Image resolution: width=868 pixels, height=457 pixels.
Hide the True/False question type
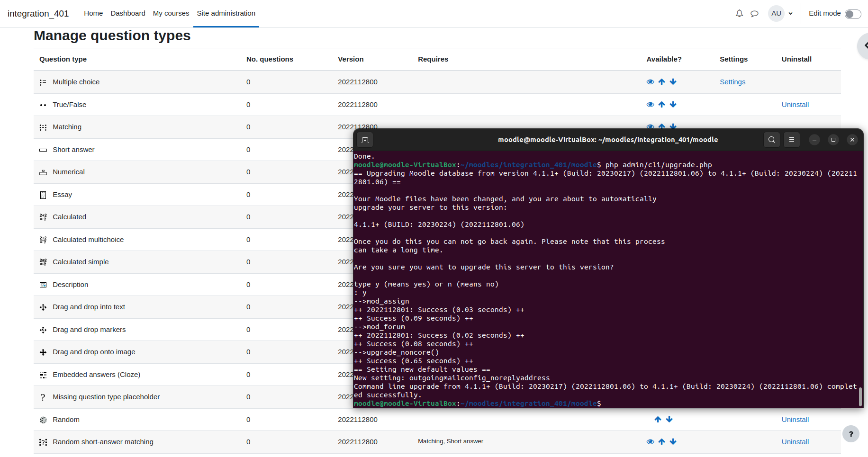coord(650,105)
